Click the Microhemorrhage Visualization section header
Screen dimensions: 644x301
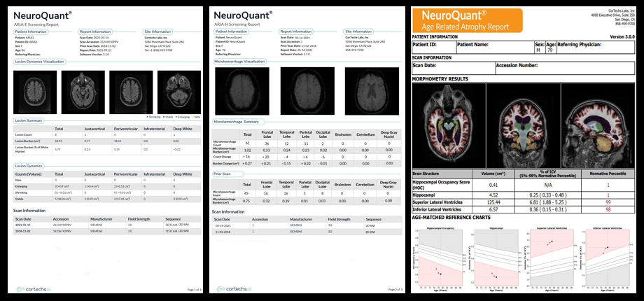click(240, 62)
